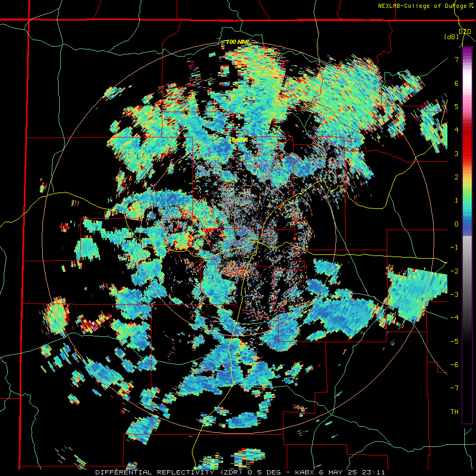476x476 pixels.
Task: Click the -2 value on the scale
Action: [454, 271]
